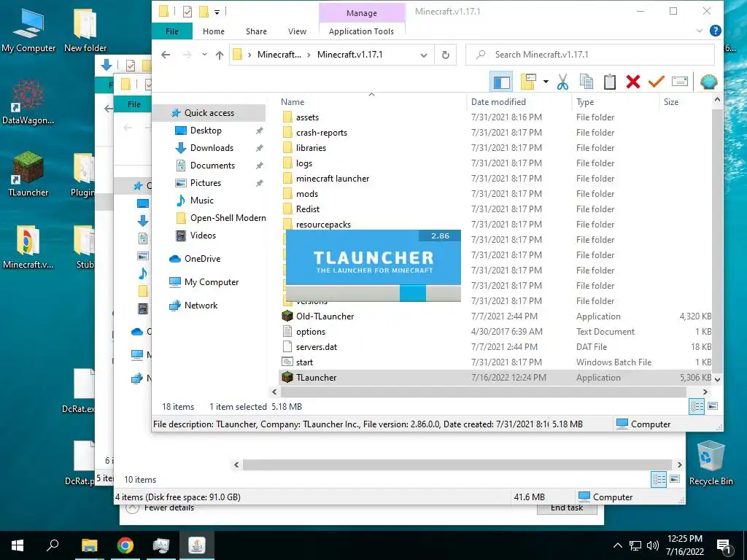Click the Folder Options toolbar icon
The image size is (747, 560).
(528, 82)
